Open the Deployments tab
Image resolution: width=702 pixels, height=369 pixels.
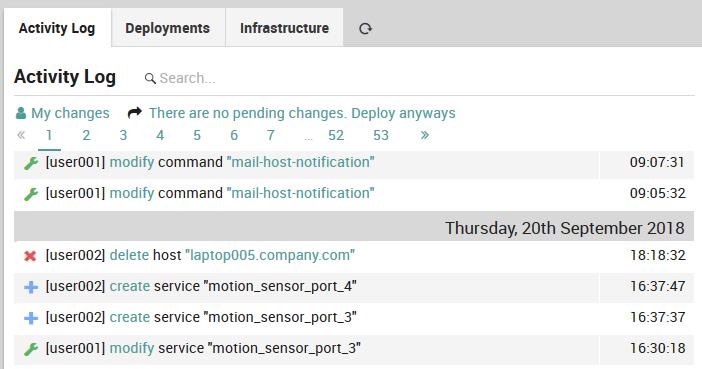168,28
